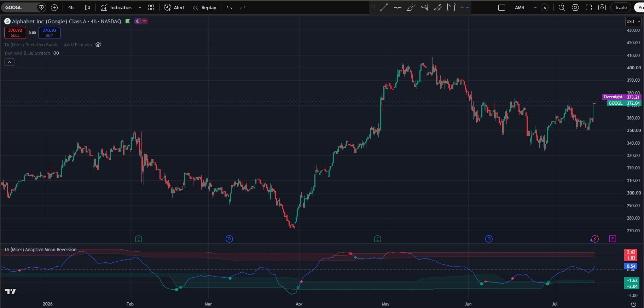This screenshot has width=644, height=308.
Task: Open the Indicators dialog
Action: click(x=117, y=7)
